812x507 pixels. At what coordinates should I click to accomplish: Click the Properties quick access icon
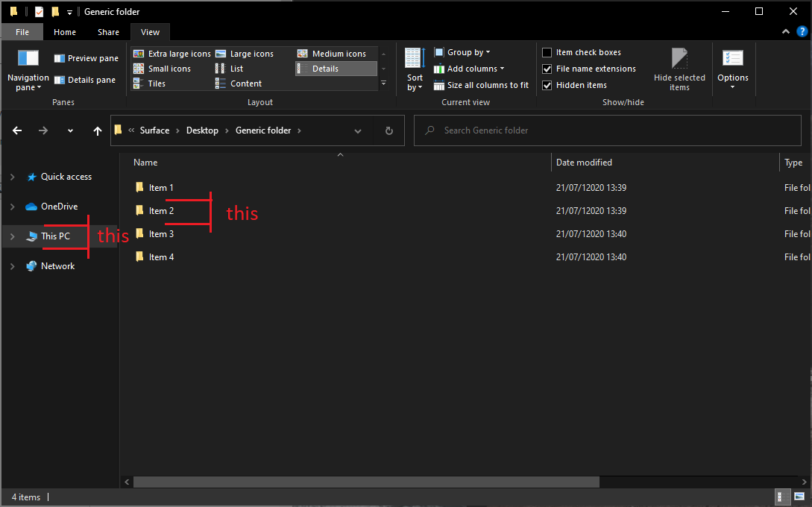click(x=39, y=11)
